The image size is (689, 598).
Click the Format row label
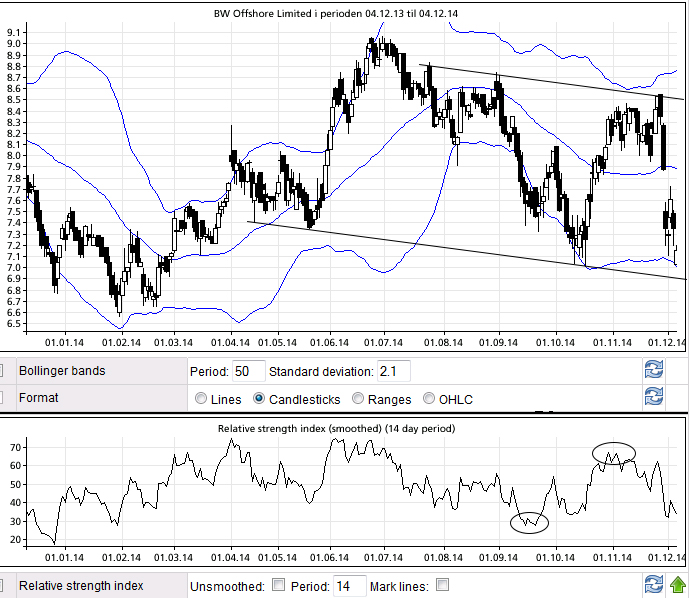pyautogui.click(x=41, y=398)
